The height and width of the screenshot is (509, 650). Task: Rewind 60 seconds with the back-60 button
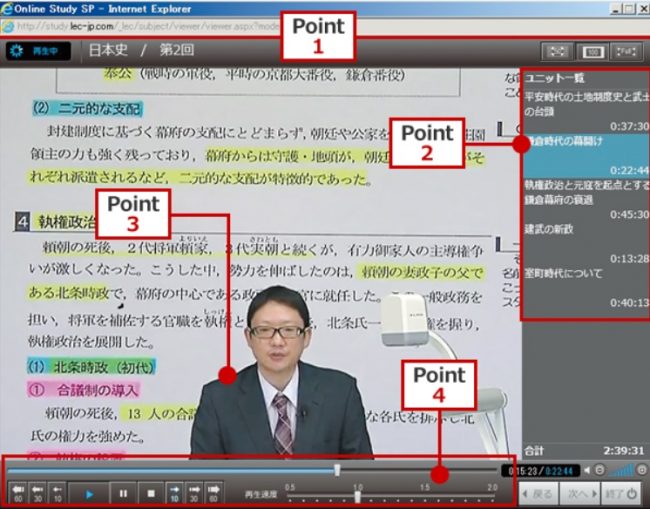coord(18,493)
